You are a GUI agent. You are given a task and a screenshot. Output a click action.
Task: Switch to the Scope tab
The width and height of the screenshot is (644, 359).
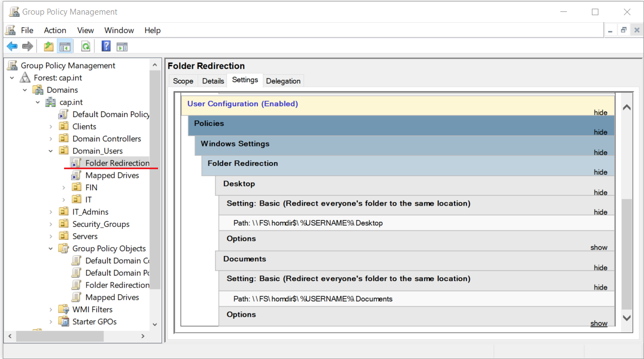(x=183, y=81)
